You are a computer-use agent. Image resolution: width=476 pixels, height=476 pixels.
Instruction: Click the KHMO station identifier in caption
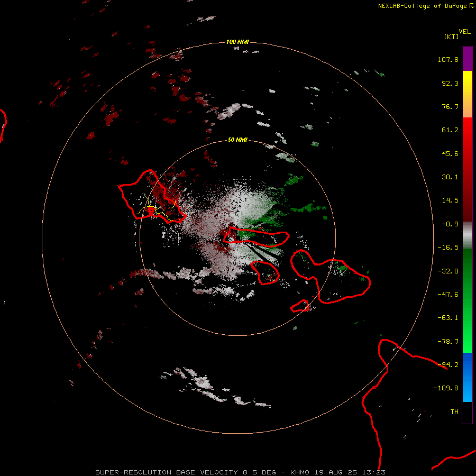tap(300, 472)
